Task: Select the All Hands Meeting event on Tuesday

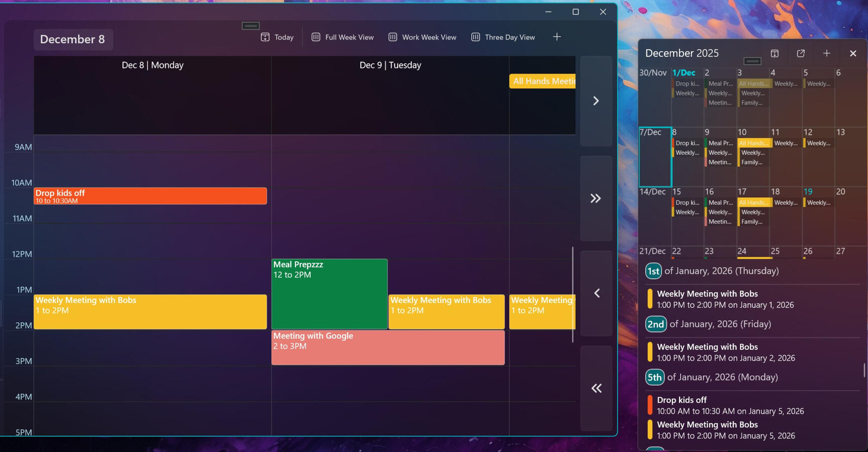Action: [x=542, y=81]
